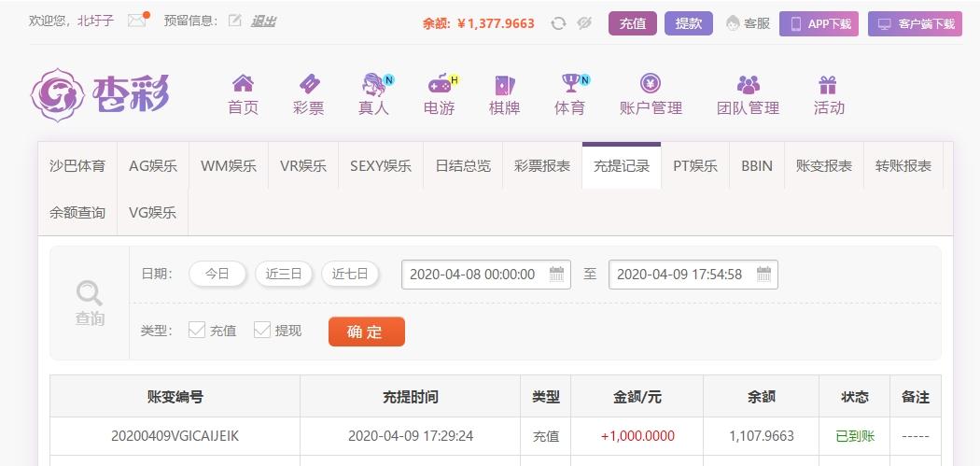Open 团队管理 people icon
This screenshot has height=466, width=980.
point(749,84)
